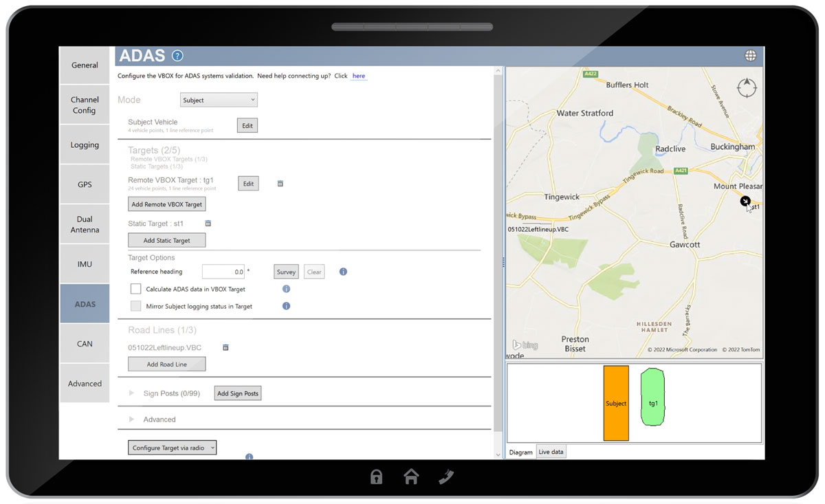Delete Static Target st1 trash icon
This screenshot has height=504, width=825.
tap(208, 223)
